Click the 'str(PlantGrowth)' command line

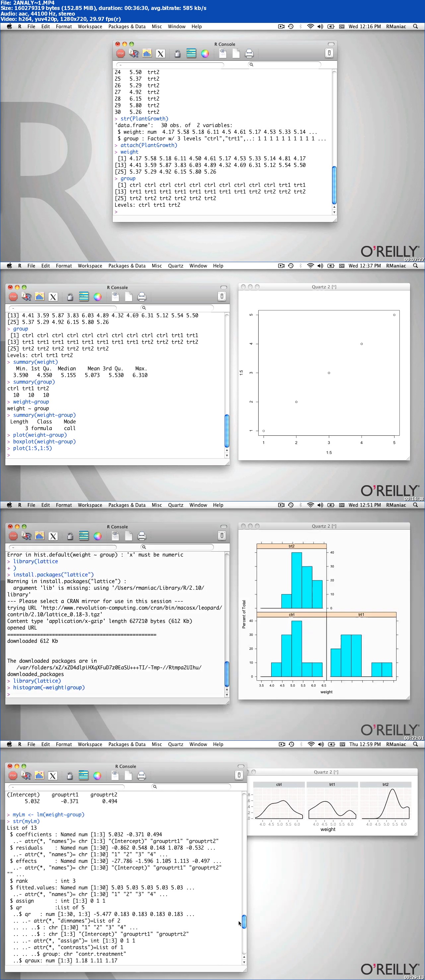[x=144, y=119]
